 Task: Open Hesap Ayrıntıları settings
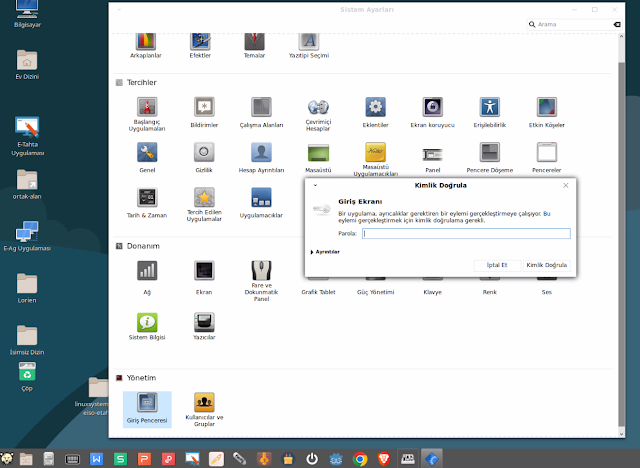pyautogui.click(x=261, y=157)
